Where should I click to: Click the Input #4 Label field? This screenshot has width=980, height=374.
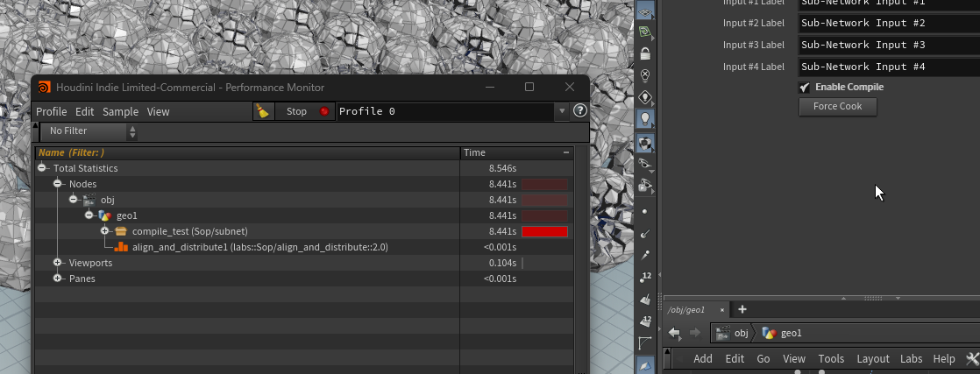point(889,67)
